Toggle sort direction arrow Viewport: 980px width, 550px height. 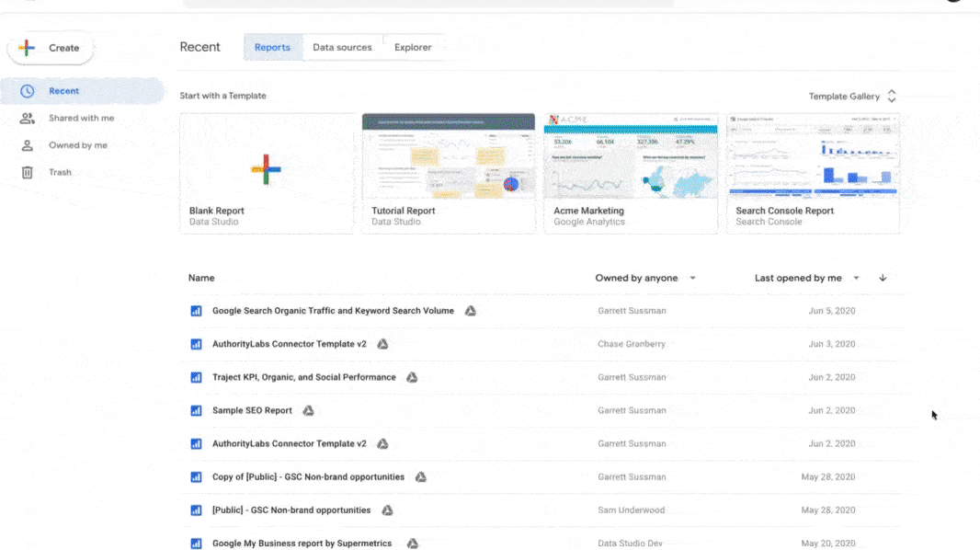pyautogui.click(x=883, y=278)
